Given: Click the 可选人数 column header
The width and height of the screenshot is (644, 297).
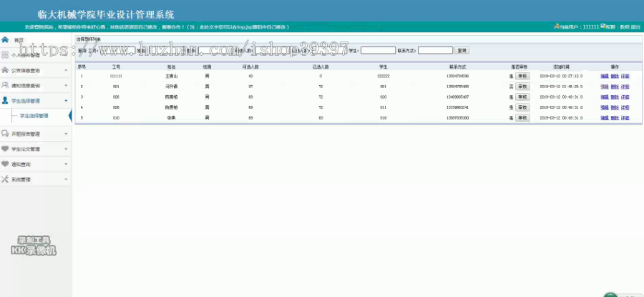Looking at the screenshot, I should 250,67.
